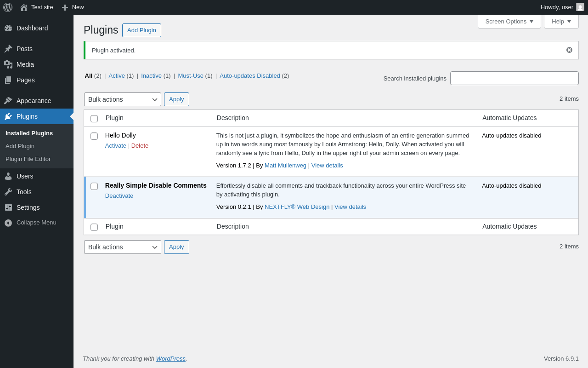Check the Hello Dolly plugin checkbox
This screenshot has height=368, width=588.
point(94,136)
